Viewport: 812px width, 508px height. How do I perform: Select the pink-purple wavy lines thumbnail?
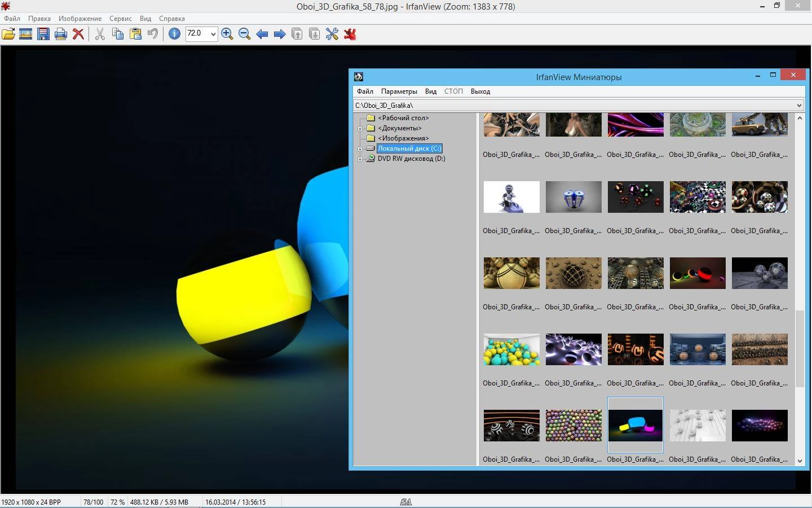(x=636, y=125)
